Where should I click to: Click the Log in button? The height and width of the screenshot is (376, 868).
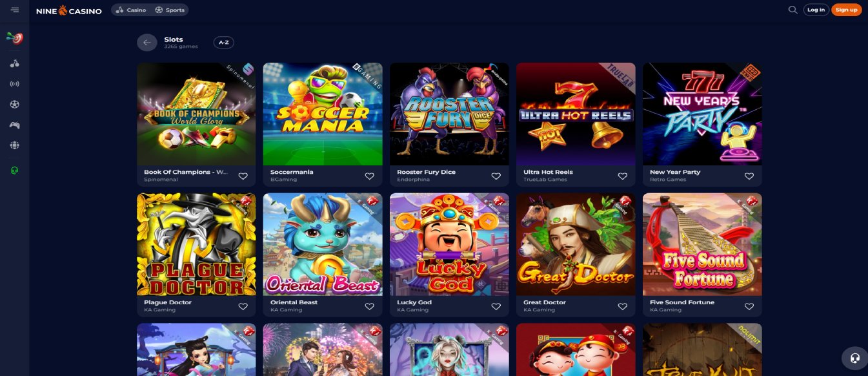816,10
